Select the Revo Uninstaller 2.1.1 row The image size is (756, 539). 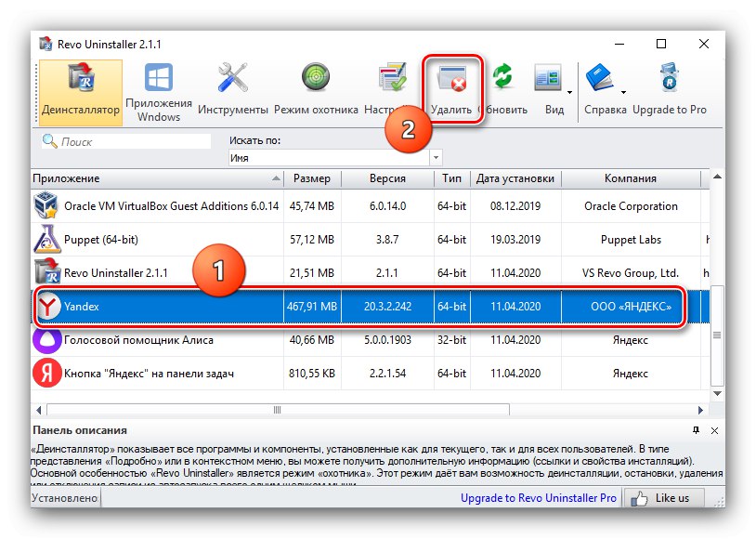(x=370, y=273)
